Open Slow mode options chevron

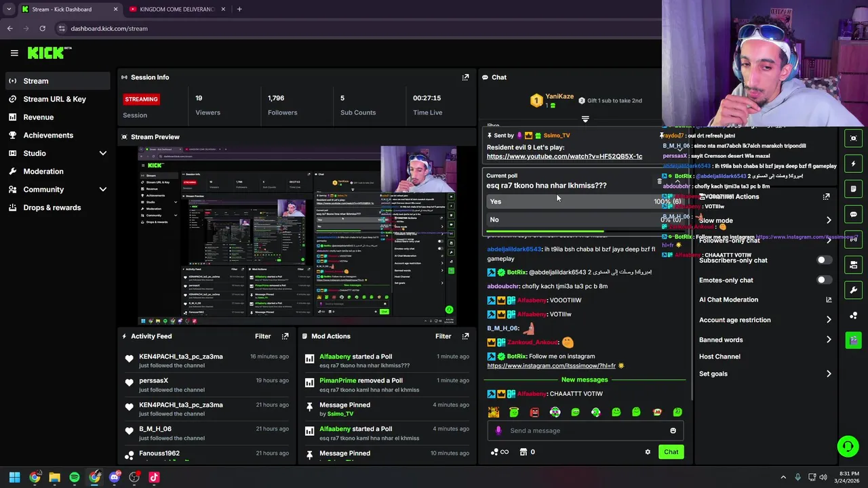coord(829,220)
